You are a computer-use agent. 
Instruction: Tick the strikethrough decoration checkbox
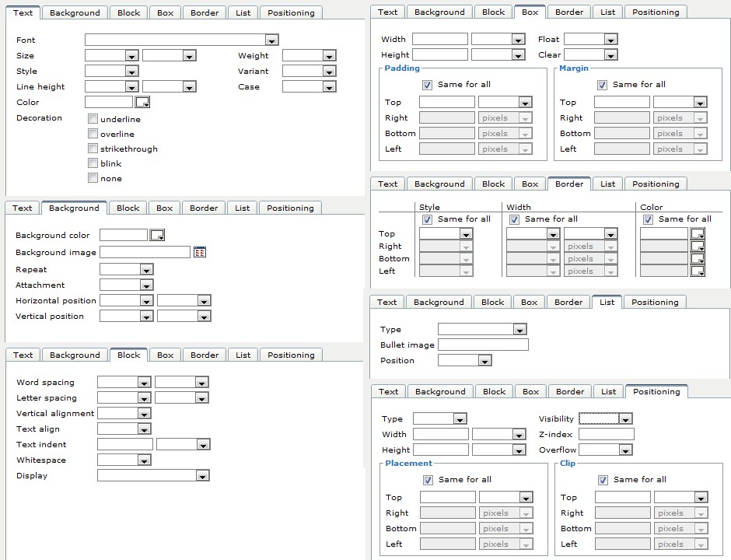(93, 149)
